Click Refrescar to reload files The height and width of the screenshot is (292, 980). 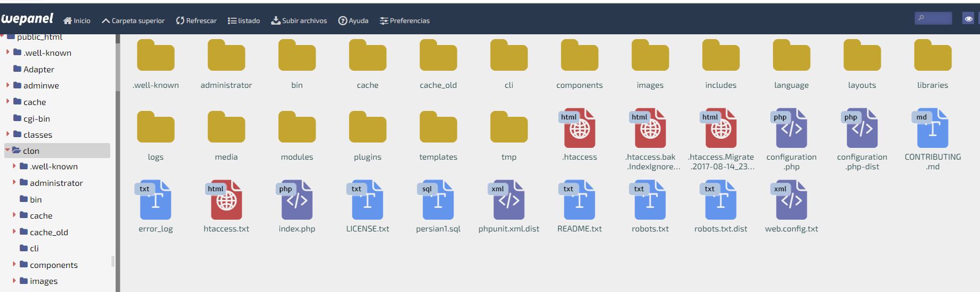pos(196,20)
